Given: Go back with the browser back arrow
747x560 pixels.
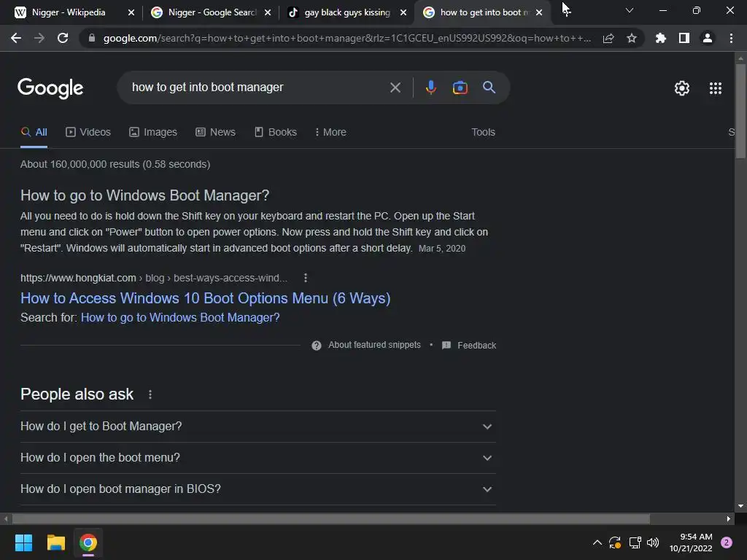Looking at the screenshot, I should click(x=16, y=38).
